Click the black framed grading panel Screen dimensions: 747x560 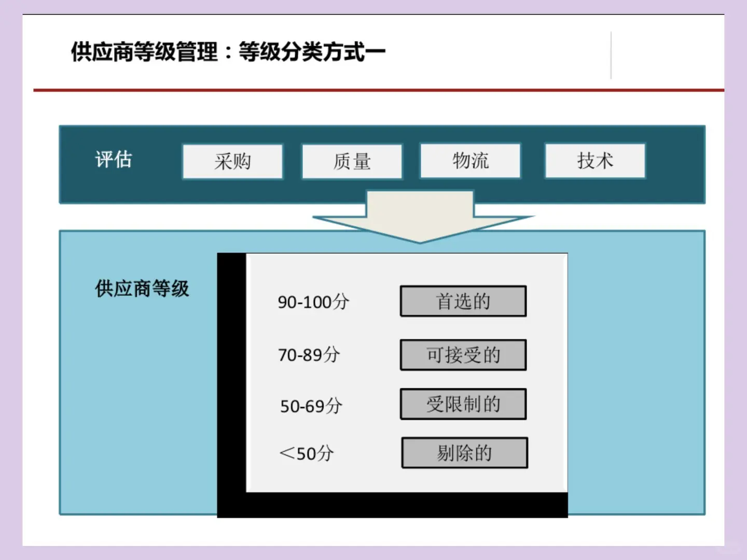(393, 384)
